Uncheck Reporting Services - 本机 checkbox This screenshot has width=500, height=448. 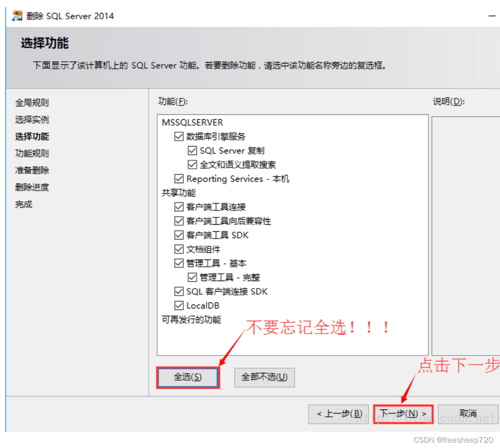coord(179,179)
